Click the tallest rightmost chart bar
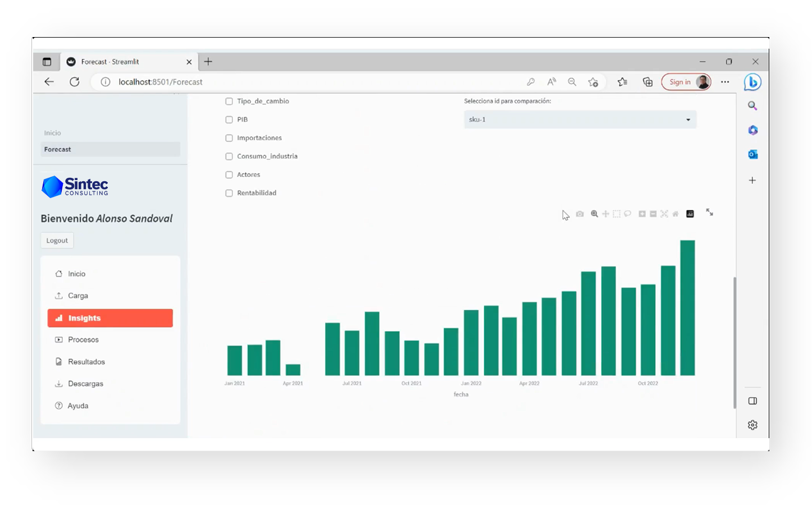Screen dimensions: 812x505 tap(687, 307)
